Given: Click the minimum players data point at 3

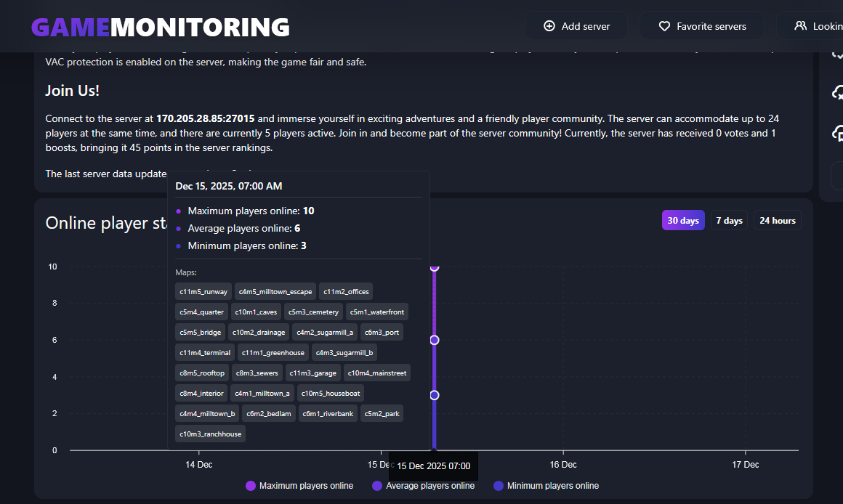Looking at the screenshot, I should click(435, 395).
